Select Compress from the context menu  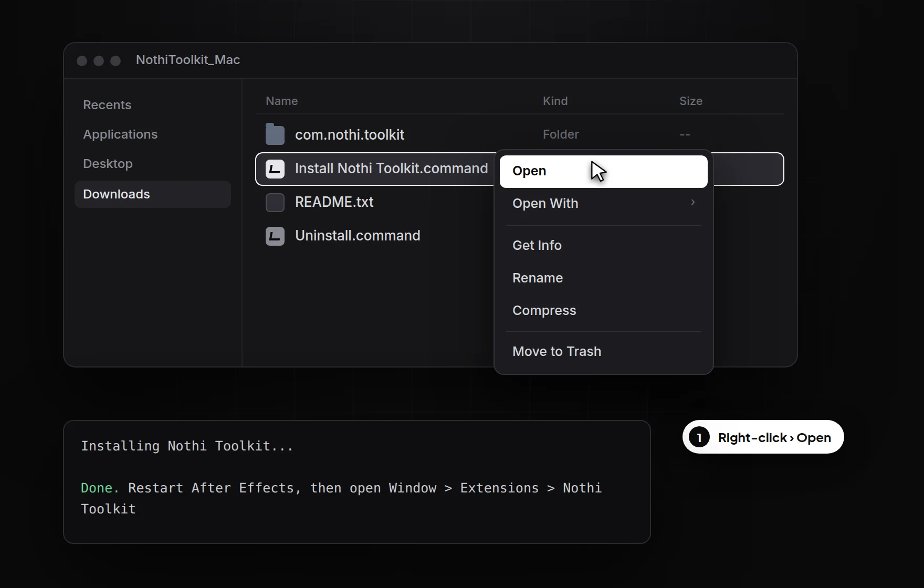tap(604, 311)
